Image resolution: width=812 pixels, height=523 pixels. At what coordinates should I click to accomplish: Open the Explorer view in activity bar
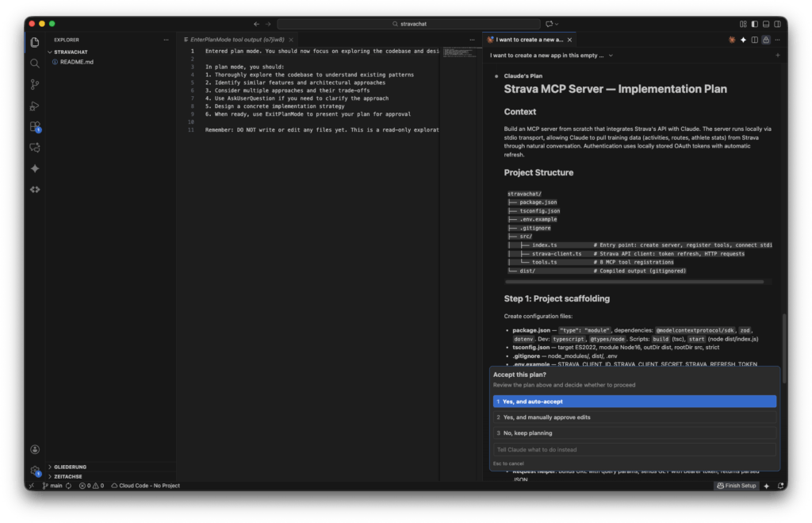[x=35, y=42]
